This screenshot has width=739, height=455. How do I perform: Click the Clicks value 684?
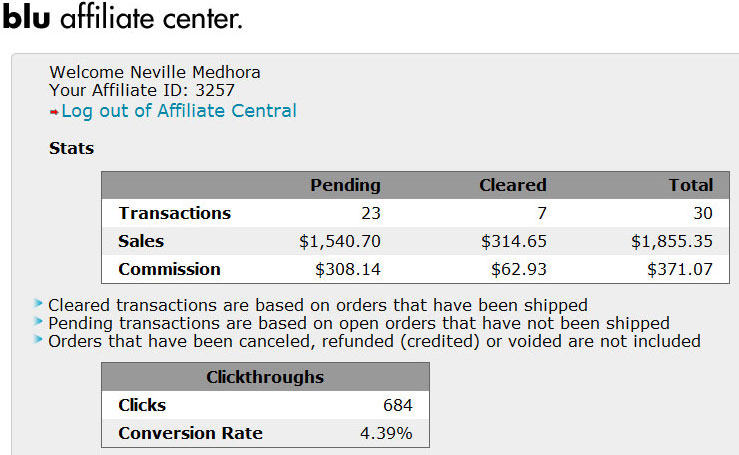click(x=397, y=405)
